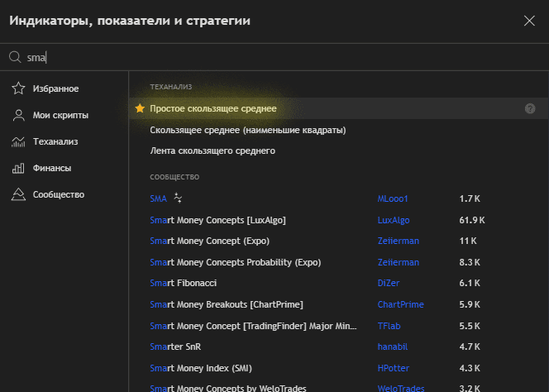
Task: Open author TFlab profile
Action: click(x=389, y=326)
